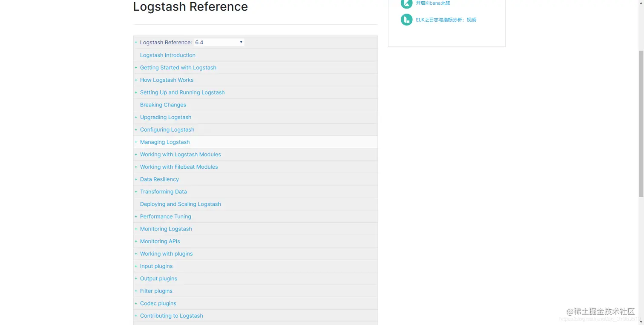Open the Transforming Data link

164,191
